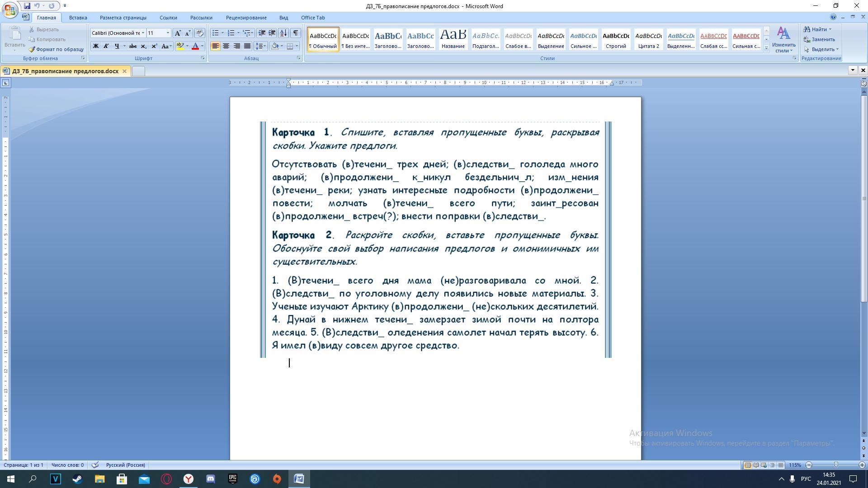Click Format Painter (Формат по образцу)
Image resolution: width=868 pixels, height=488 pixels.
pyautogui.click(x=56, y=49)
